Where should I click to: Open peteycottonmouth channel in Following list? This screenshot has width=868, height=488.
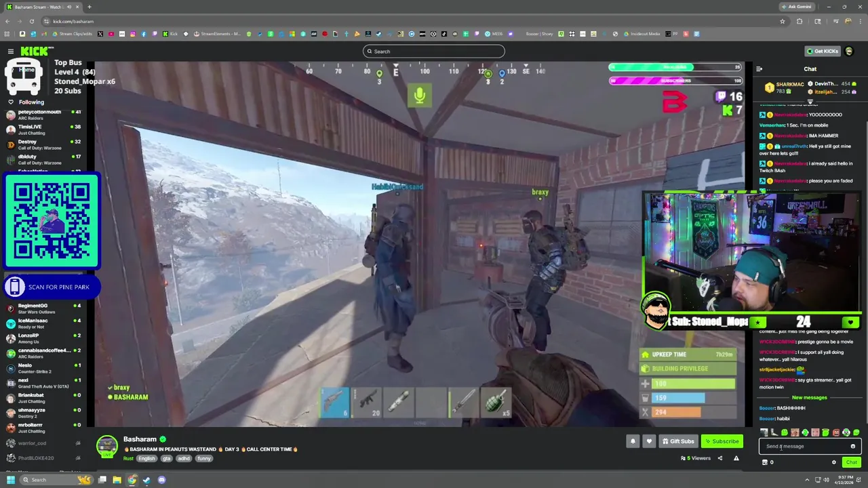[x=43, y=115]
